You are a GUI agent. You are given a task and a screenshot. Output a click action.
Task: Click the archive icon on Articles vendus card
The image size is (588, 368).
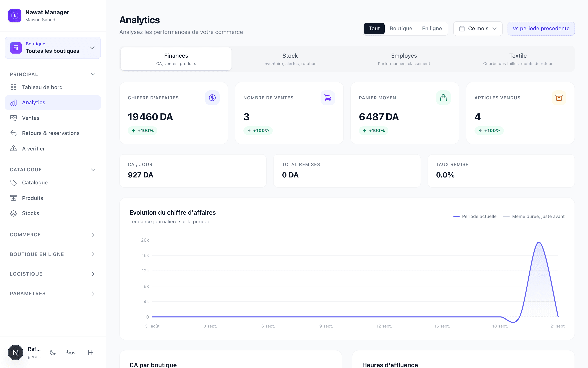point(559,98)
